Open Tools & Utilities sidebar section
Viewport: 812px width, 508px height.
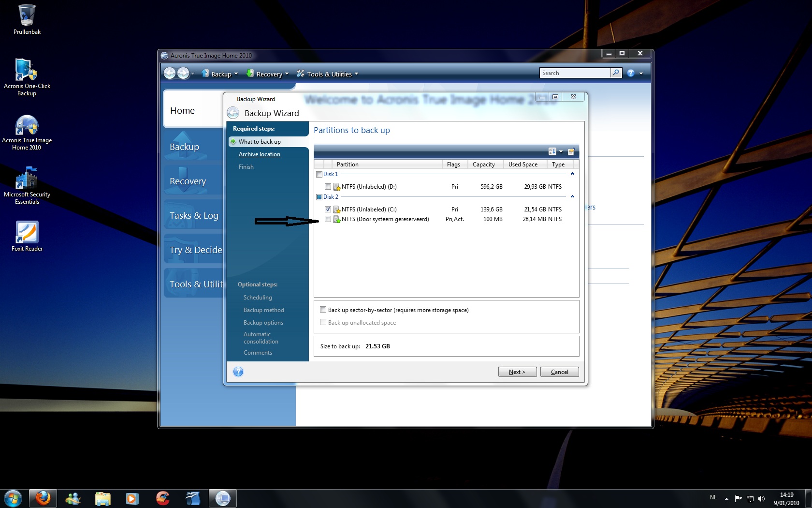[193, 284]
